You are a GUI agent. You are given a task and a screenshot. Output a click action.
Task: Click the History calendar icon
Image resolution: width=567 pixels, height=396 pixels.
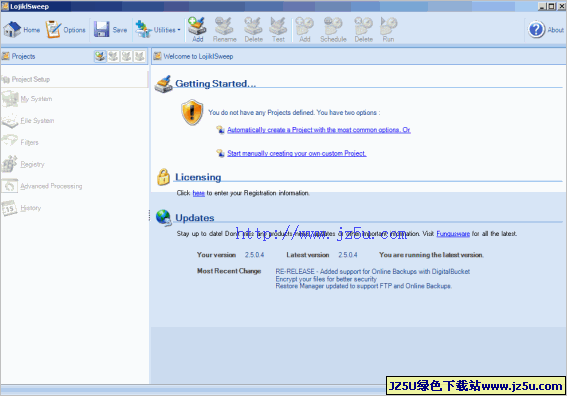[10, 208]
